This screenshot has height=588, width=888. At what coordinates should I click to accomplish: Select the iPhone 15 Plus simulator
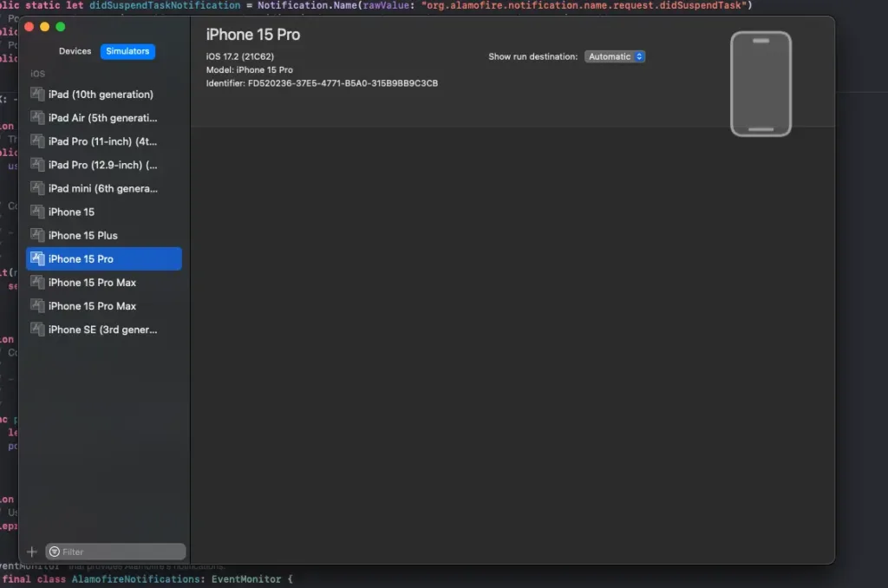104,235
